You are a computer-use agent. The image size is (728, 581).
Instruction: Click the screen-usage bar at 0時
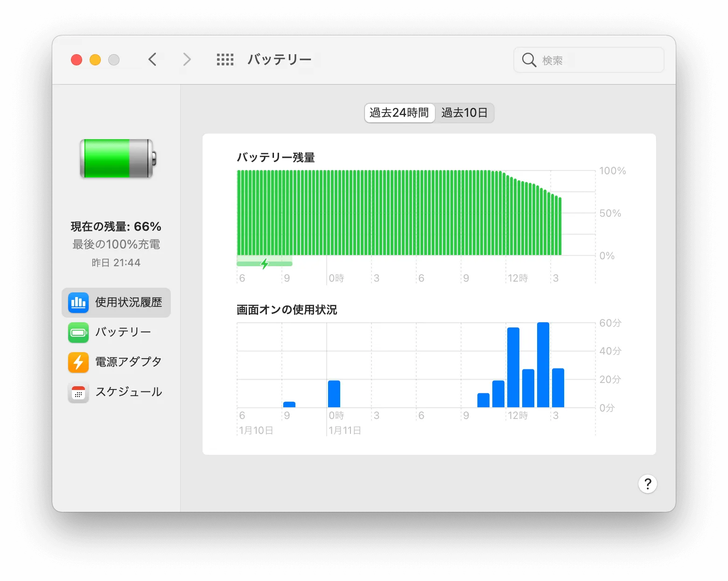[x=334, y=394]
